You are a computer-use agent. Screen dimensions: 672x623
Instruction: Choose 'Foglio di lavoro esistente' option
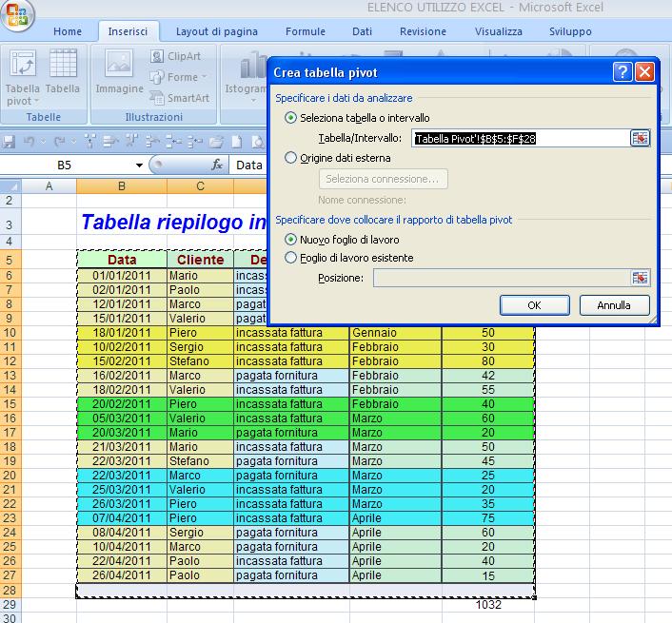[x=290, y=258]
